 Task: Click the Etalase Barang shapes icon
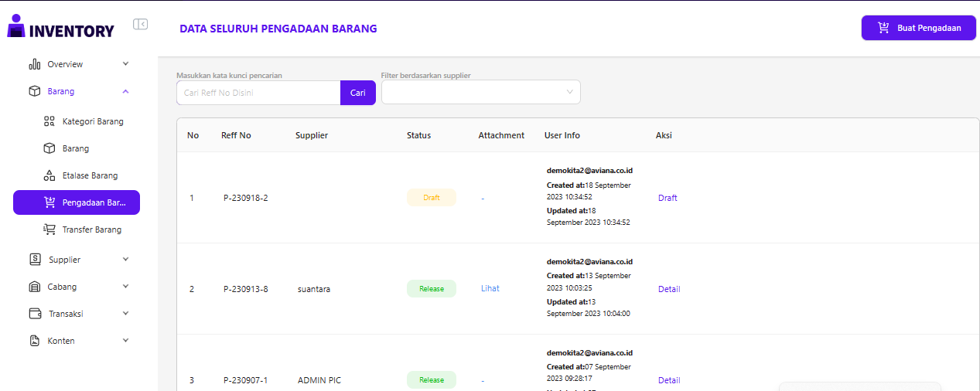tap(49, 175)
